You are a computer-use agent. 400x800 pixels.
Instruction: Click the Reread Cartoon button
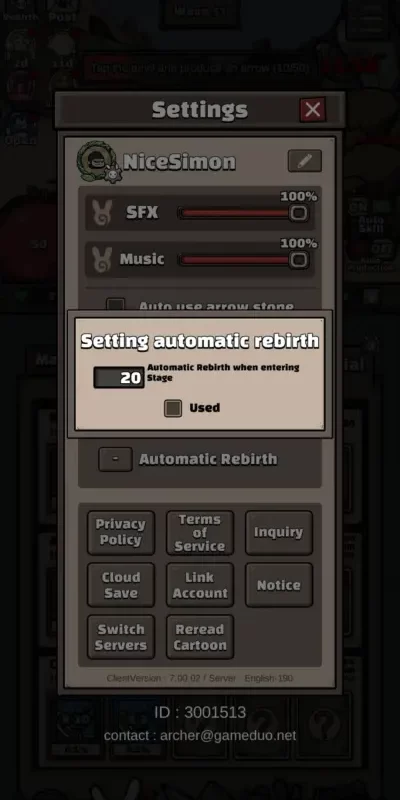(x=200, y=637)
